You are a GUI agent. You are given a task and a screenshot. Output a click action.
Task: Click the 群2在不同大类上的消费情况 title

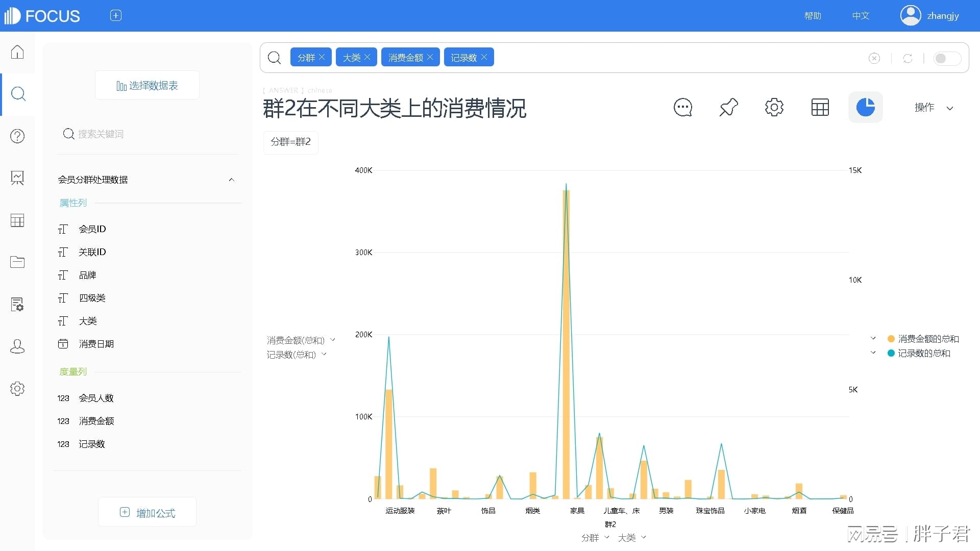[x=394, y=108]
